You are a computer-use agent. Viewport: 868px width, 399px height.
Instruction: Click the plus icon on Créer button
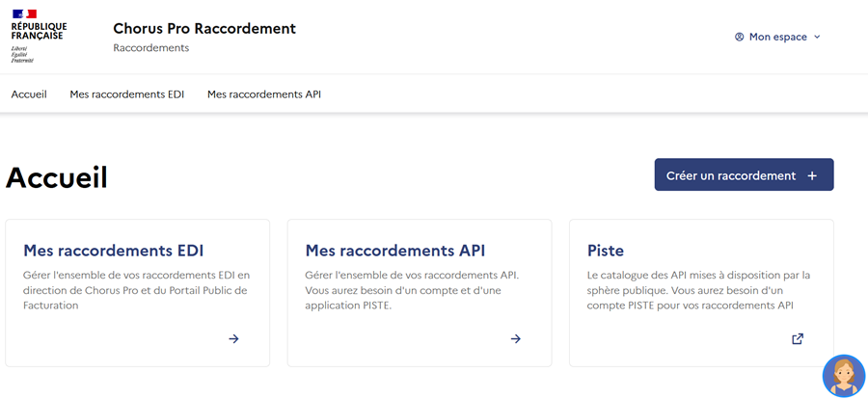(812, 175)
